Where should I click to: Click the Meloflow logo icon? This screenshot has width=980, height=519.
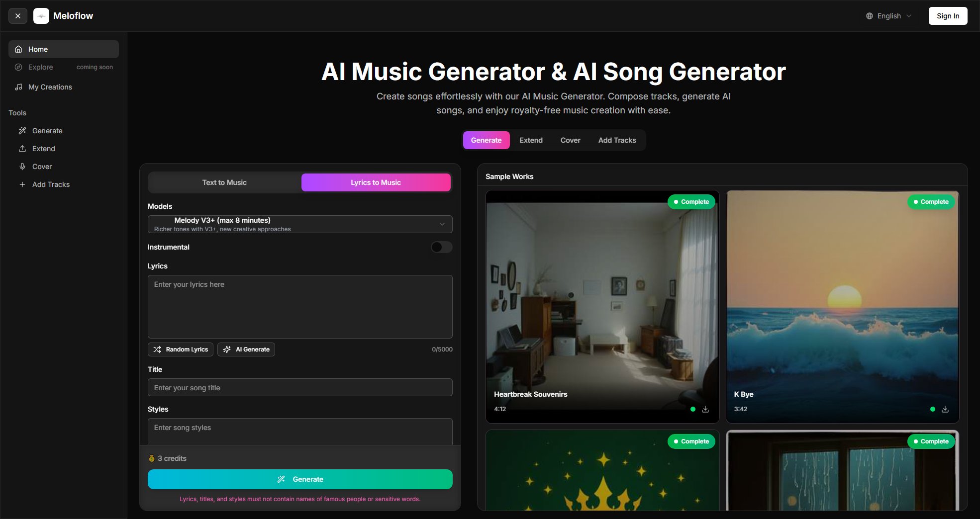(x=41, y=16)
